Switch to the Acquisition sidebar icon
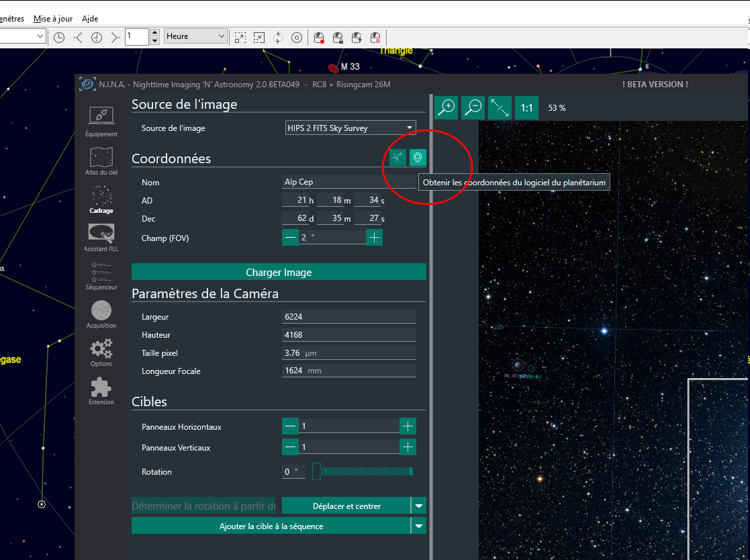The image size is (750, 560). pos(101,314)
